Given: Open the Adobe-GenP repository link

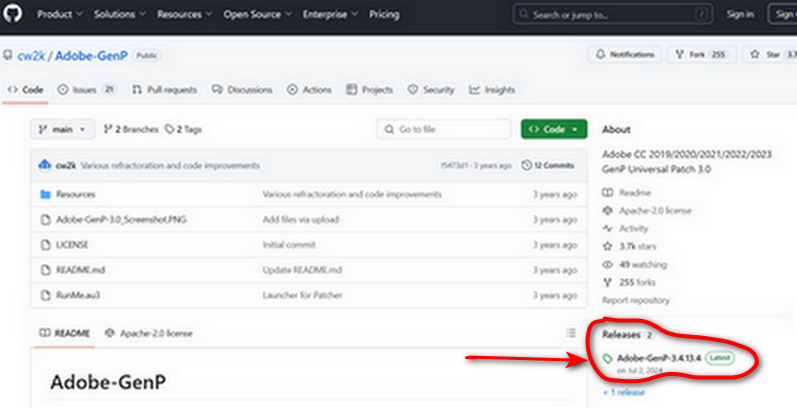Looking at the screenshot, I should coord(91,56).
